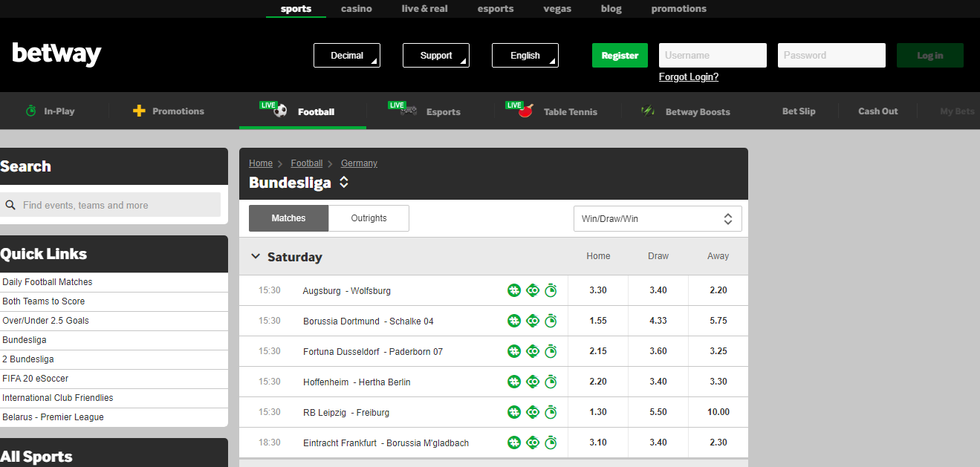The height and width of the screenshot is (467, 980).
Task: Click the stopwatch icon for Hoffenheim - Hertha Berlin
Action: (551, 382)
